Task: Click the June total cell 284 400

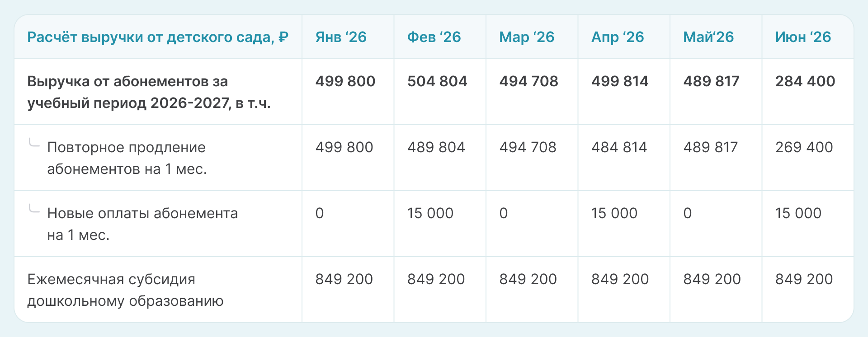Action: click(x=805, y=81)
